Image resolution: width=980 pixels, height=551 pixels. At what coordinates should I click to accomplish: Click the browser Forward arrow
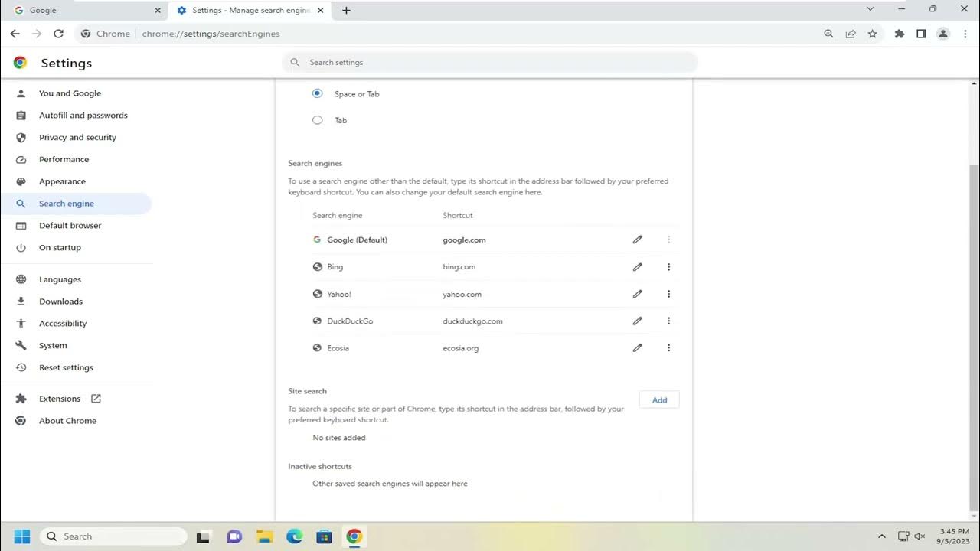tap(37, 34)
